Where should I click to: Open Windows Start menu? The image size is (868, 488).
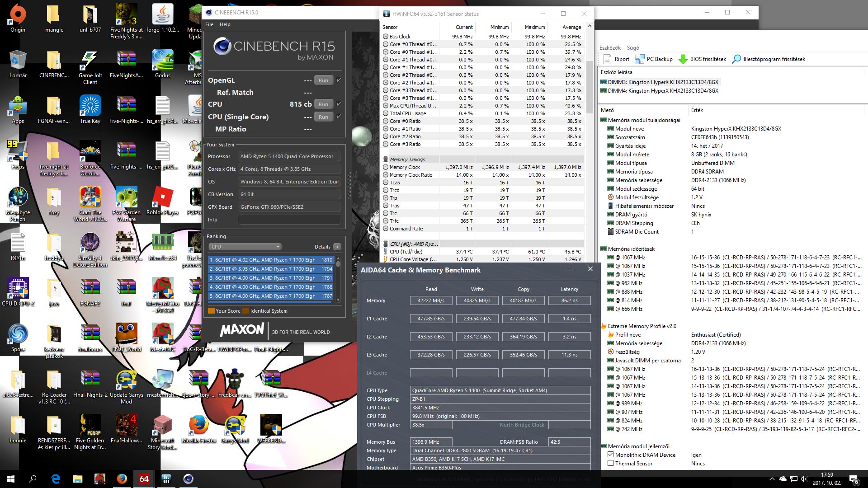pyautogui.click(x=11, y=479)
